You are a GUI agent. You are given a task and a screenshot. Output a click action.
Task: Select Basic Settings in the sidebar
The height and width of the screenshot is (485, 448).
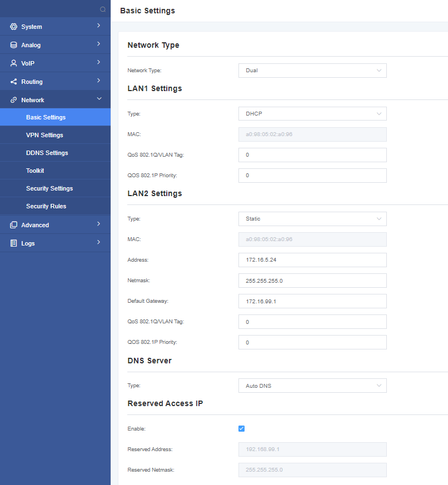[55, 117]
